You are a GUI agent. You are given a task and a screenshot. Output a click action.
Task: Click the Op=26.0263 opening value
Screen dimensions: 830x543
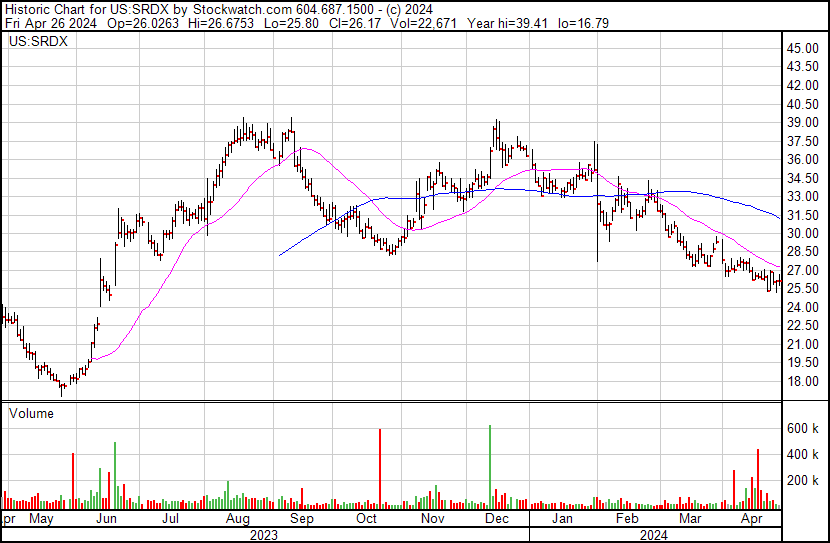pos(143,23)
